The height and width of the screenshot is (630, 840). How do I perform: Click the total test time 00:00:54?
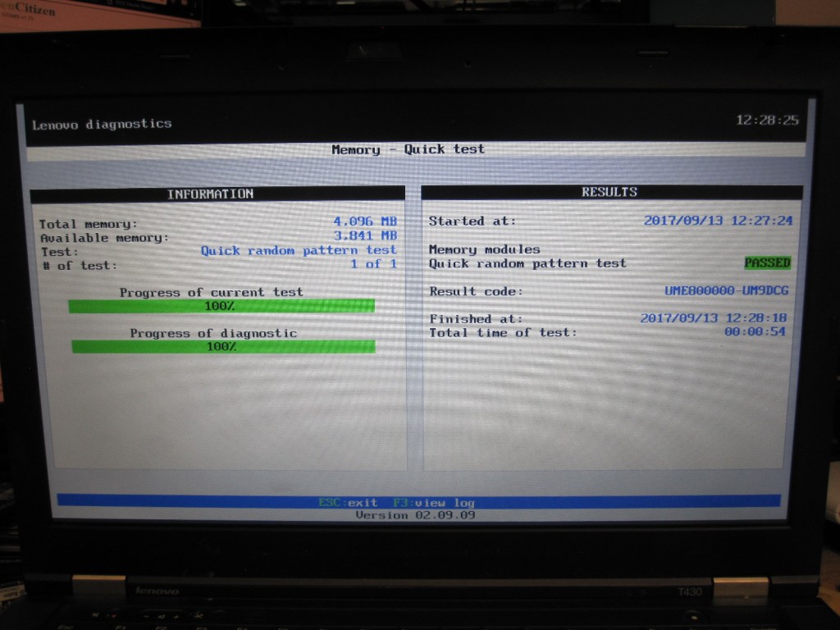(x=755, y=331)
